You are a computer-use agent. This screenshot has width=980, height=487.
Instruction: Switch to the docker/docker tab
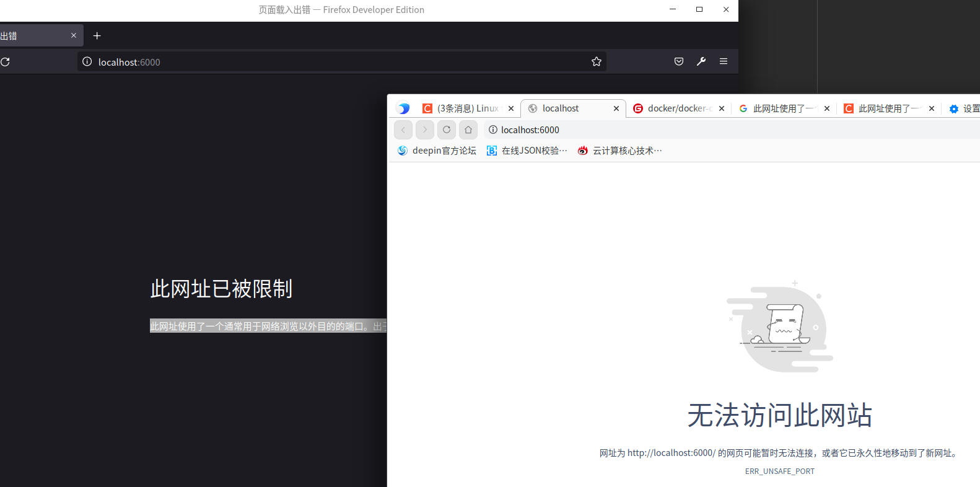click(x=679, y=108)
